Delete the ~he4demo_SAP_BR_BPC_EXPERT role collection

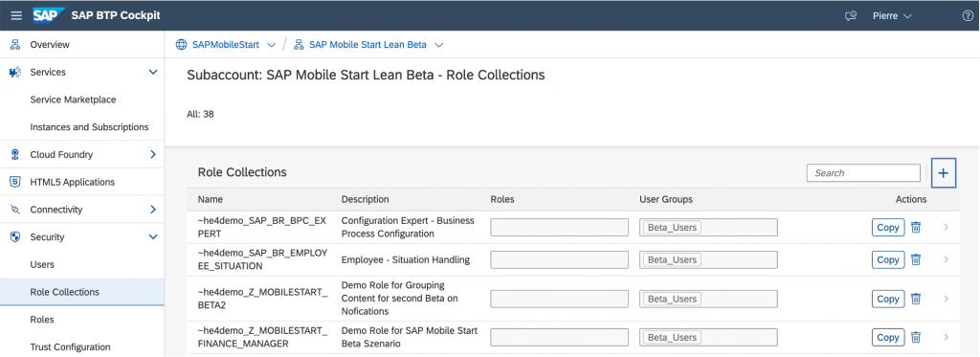tap(916, 228)
